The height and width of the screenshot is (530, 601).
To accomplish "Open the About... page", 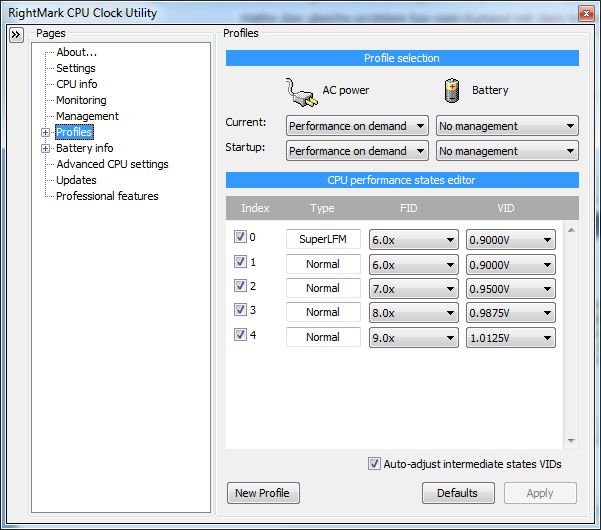I will pos(77,52).
